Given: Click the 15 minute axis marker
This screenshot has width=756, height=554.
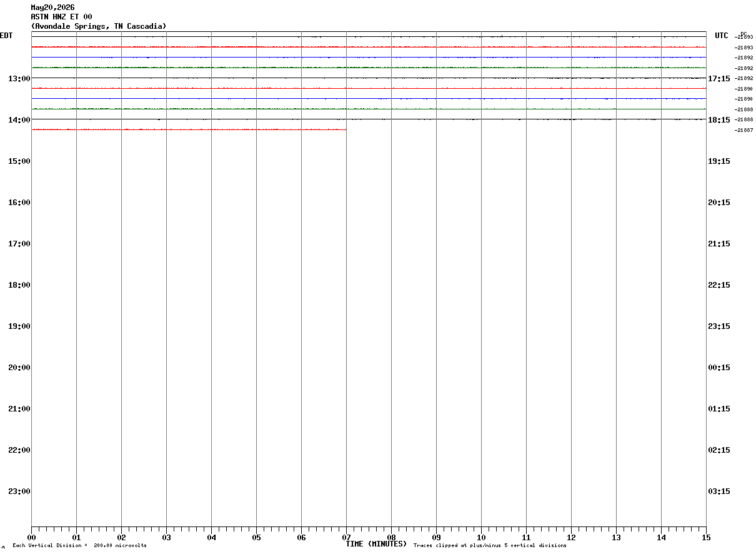Looking at the screenshot, I should coord(706,537).
